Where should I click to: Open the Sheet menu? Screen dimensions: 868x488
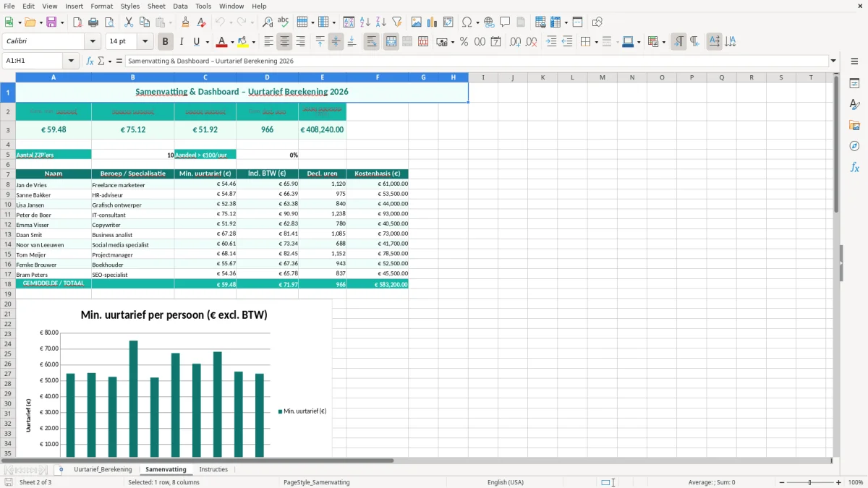[x=156, y=6]
